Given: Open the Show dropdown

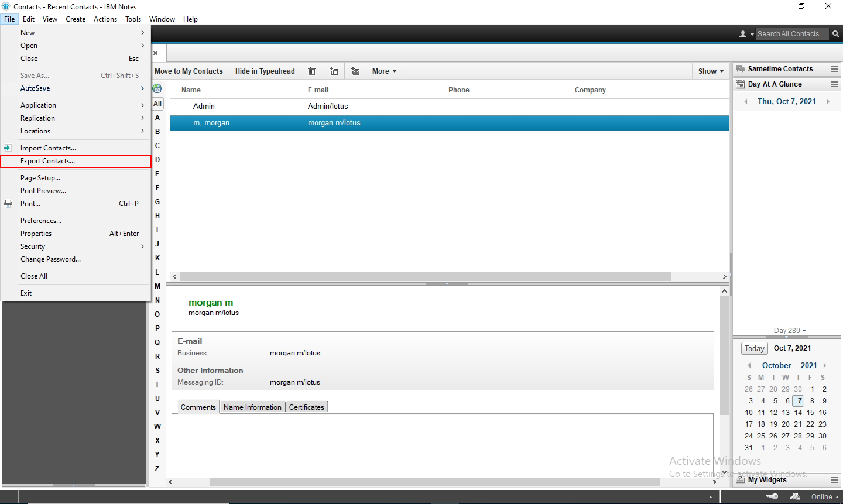Looking at the screenshot, I should tap(711, 71).
